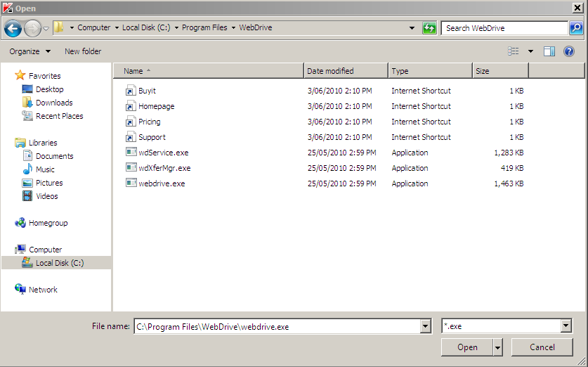Click the Open button
The image size is (588, 367).
tap(466, 347)
